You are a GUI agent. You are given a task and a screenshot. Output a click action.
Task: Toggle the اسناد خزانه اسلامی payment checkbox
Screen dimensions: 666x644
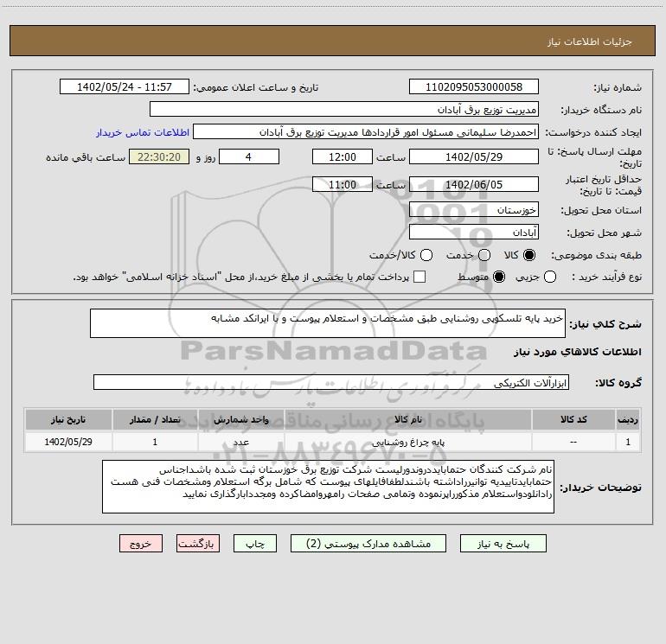pos(419,277)
